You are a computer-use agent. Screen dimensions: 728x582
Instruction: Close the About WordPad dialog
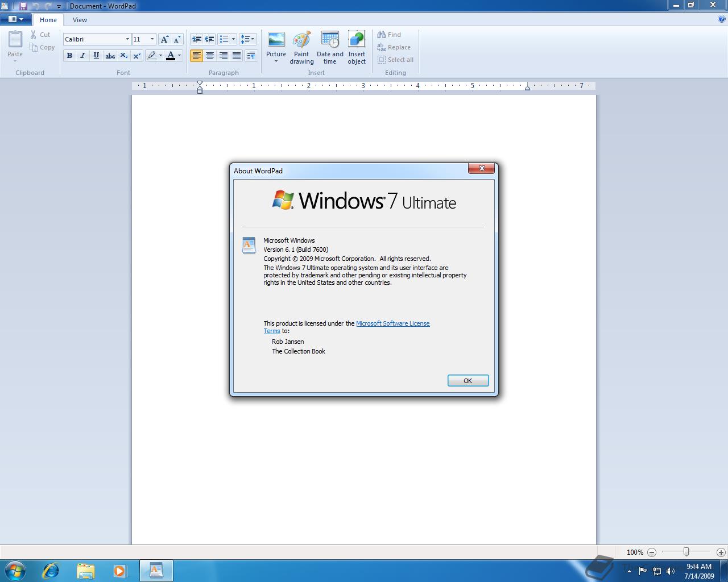[x=482, y=168]
